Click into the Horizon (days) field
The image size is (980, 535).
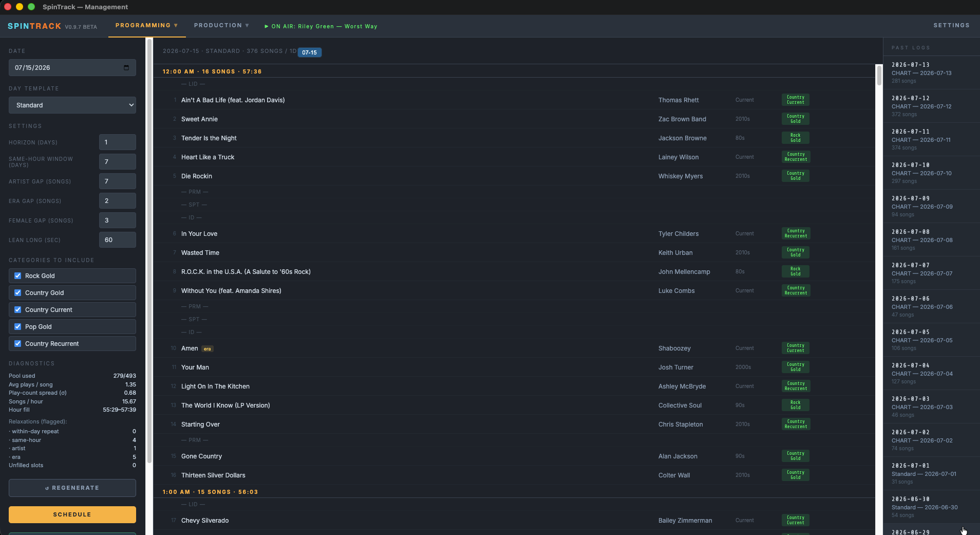pyautogui.click(x=118, y=142)
